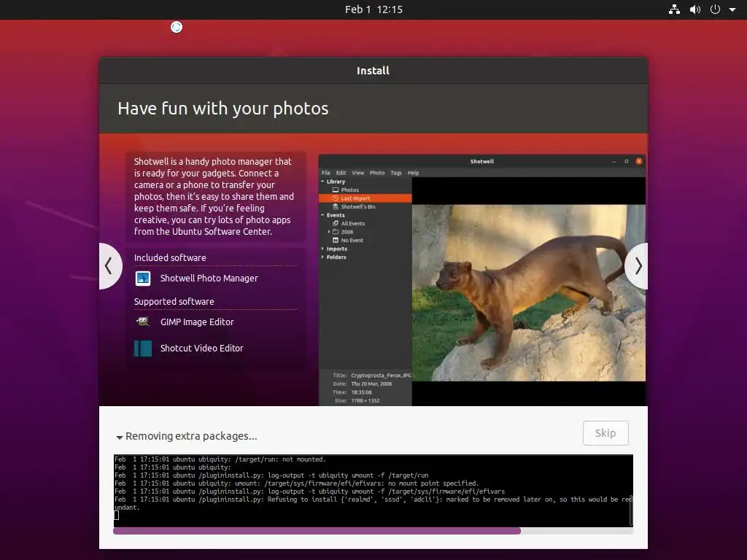Click the Thu 20 Mar, 2008 date value
Viewport: 747px width, 560px height.
[371, 384]
